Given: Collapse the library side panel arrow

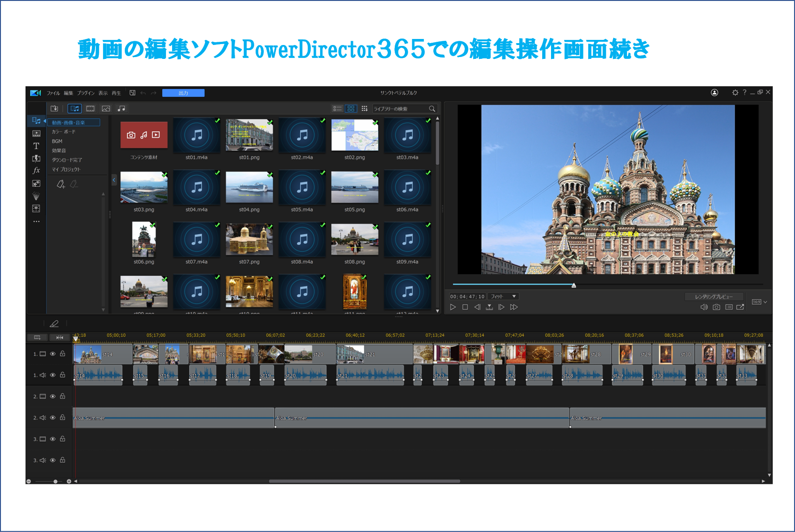Looking at the screenshot, I should (114, 180).
